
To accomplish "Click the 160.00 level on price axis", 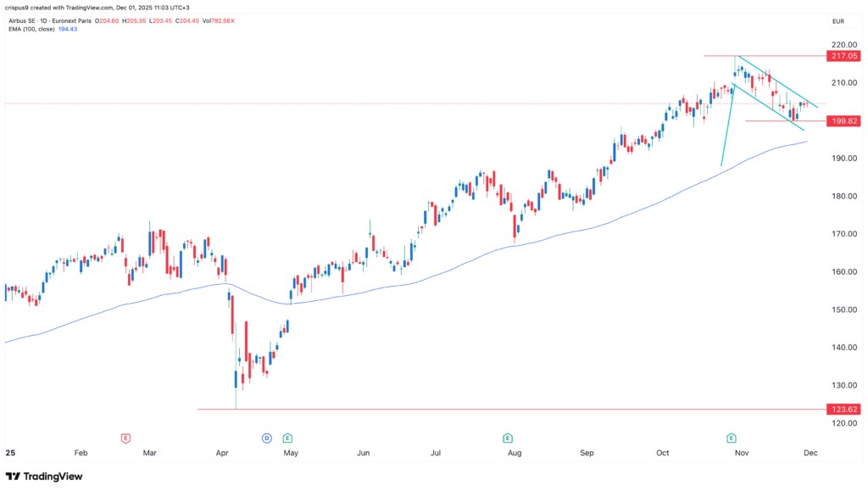I will coord(841,271).
